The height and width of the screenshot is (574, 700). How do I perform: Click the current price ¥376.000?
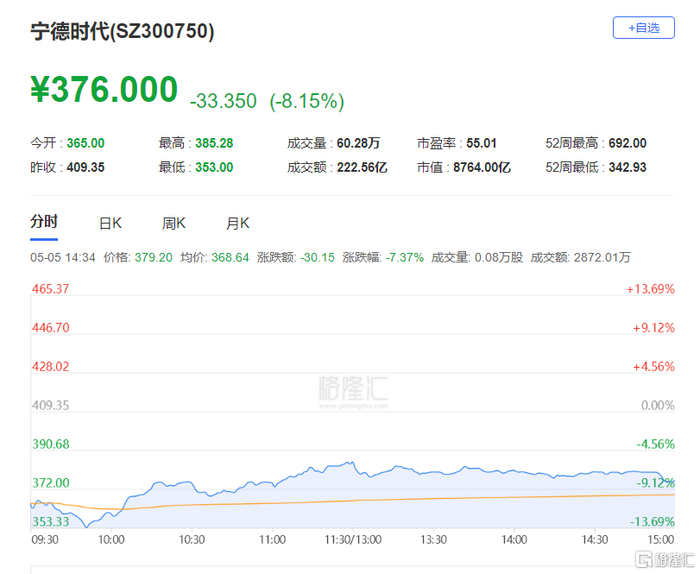104,90
